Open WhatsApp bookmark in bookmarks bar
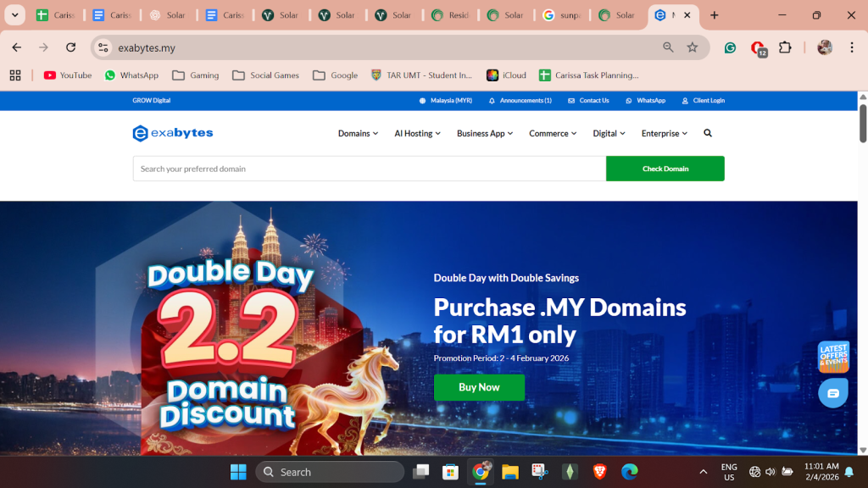The width and height of the screenshot is (868, 488). 131,75
